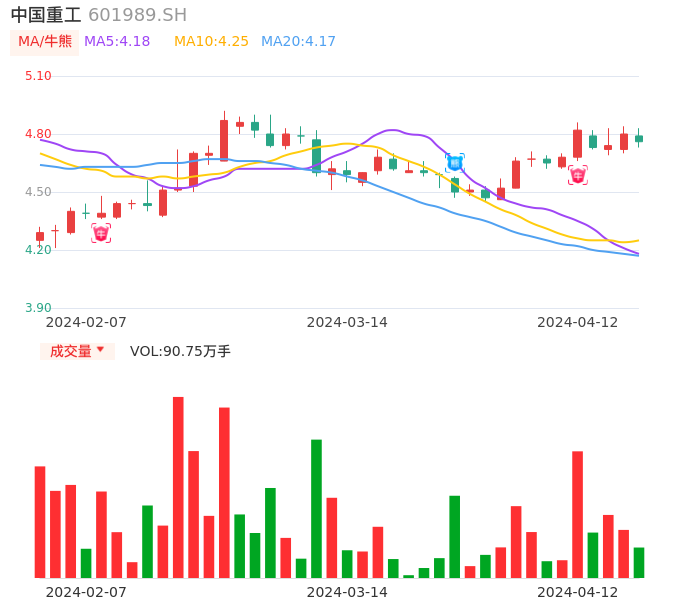Click the stock code 601989.SH
The height and width of the screenshot is (606, 686).
(x=137, y=15)
